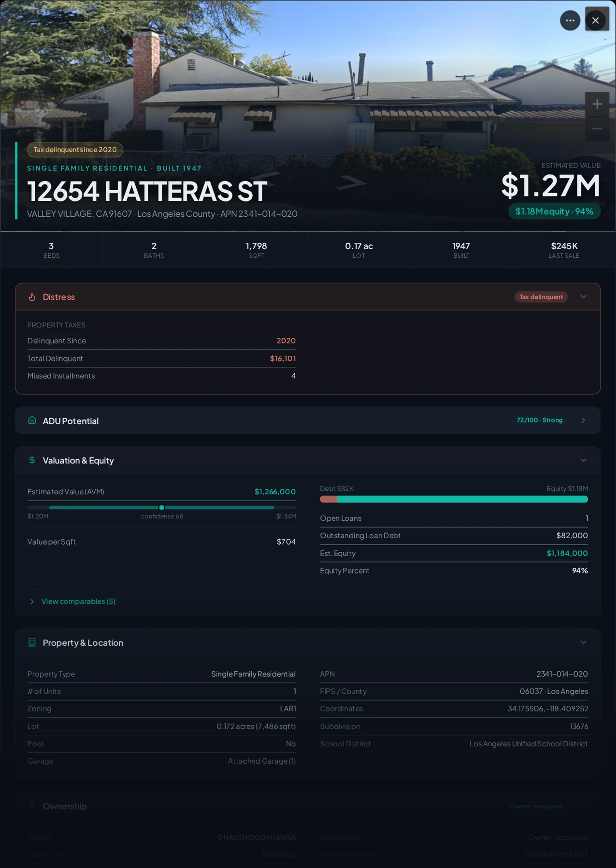Click the Valuation & Equity dollar icon
The image size is (616, 868).
(x=32, y=460)
